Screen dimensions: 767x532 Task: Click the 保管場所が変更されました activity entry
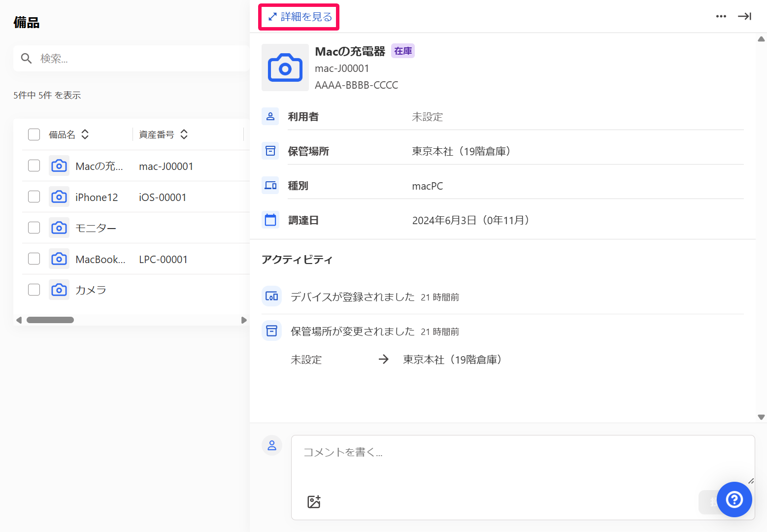(x=353, y=331)
